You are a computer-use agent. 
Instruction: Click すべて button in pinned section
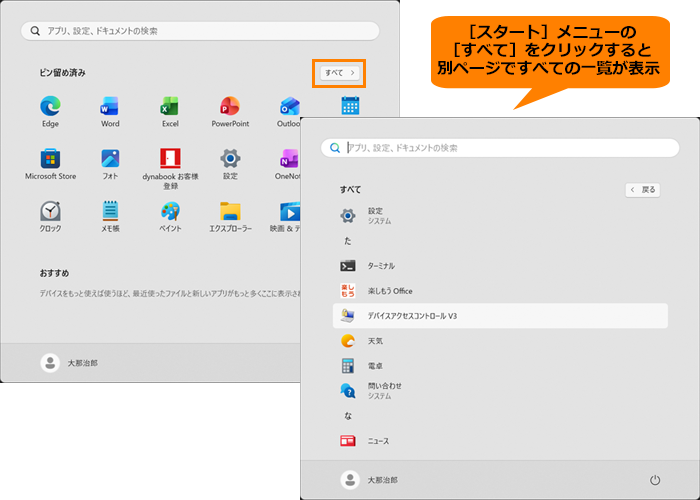click(339, 73)
